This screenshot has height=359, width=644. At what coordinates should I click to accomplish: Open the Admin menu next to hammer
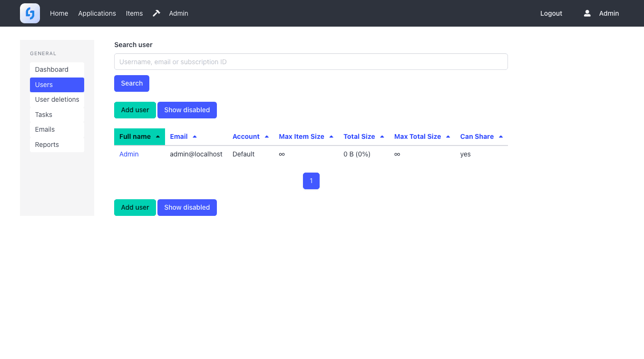178,13
